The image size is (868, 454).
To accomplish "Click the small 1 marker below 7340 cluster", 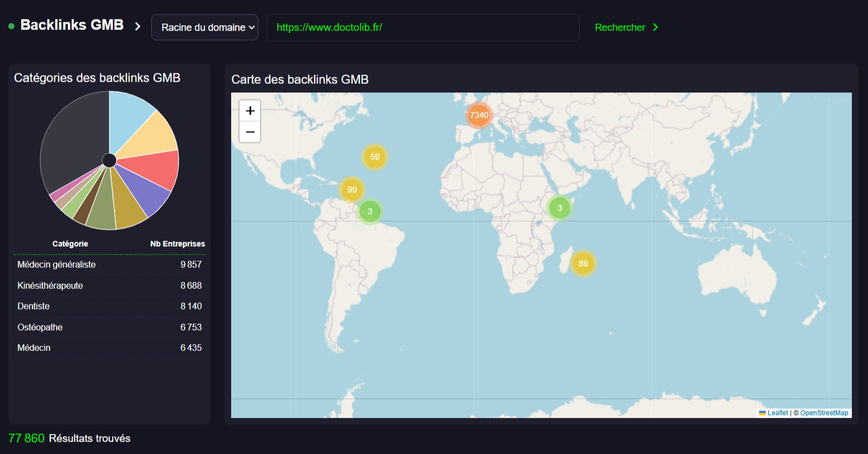I will [479, 136].
